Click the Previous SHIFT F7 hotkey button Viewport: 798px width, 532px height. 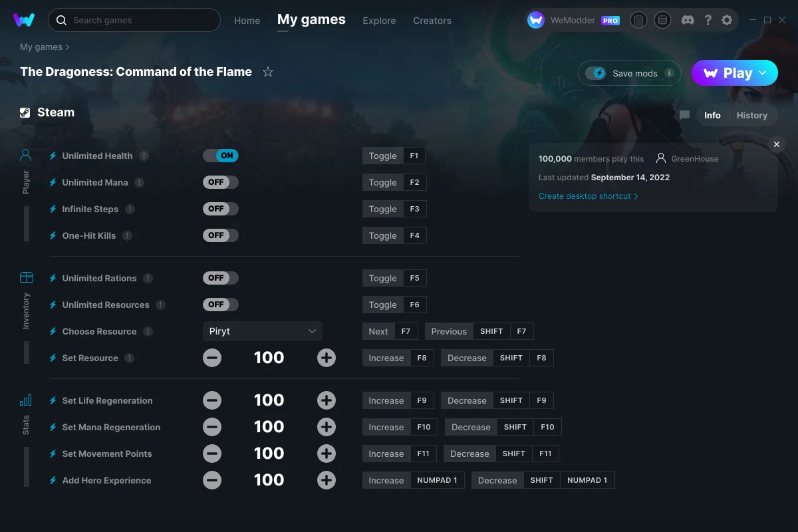pos(479,331)
